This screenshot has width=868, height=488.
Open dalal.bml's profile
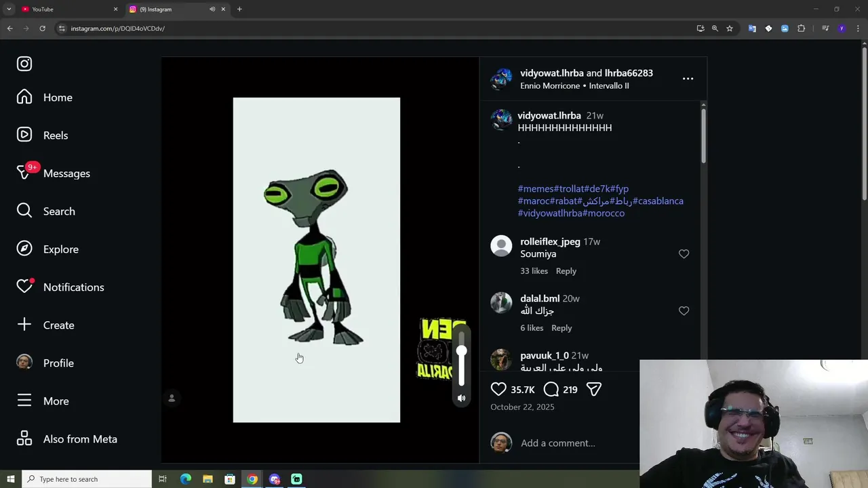click(540, 299)
